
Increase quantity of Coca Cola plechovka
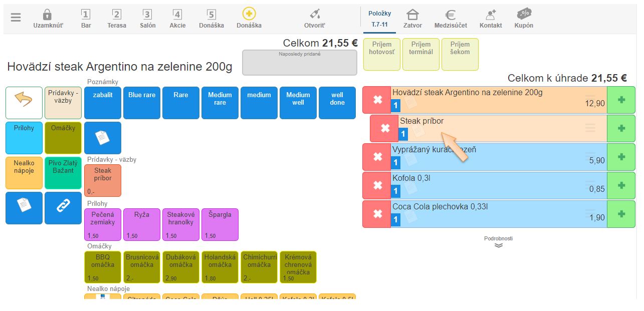click(x=621, y=214)
